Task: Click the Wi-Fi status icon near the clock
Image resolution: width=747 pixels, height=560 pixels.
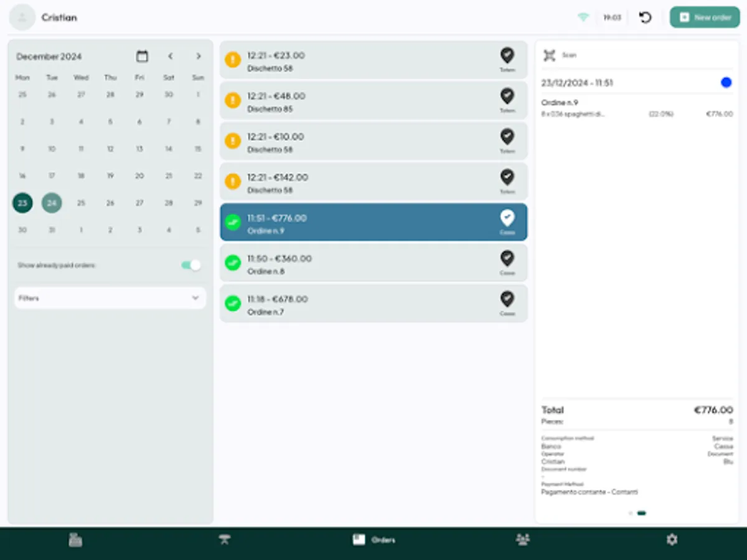Action: 583,17
